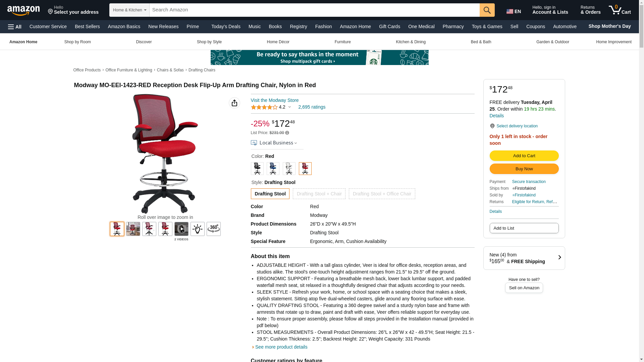
Task: Open the 360 degree view thumbnail
Action: point(213,229)
